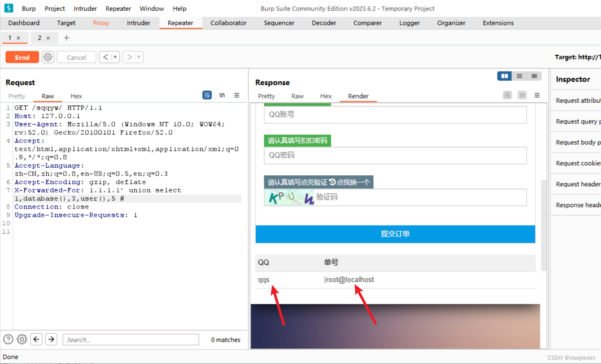Open the search options gear in bottom bar
Screen dimensions: 601x364
click(x=22, y=339)
